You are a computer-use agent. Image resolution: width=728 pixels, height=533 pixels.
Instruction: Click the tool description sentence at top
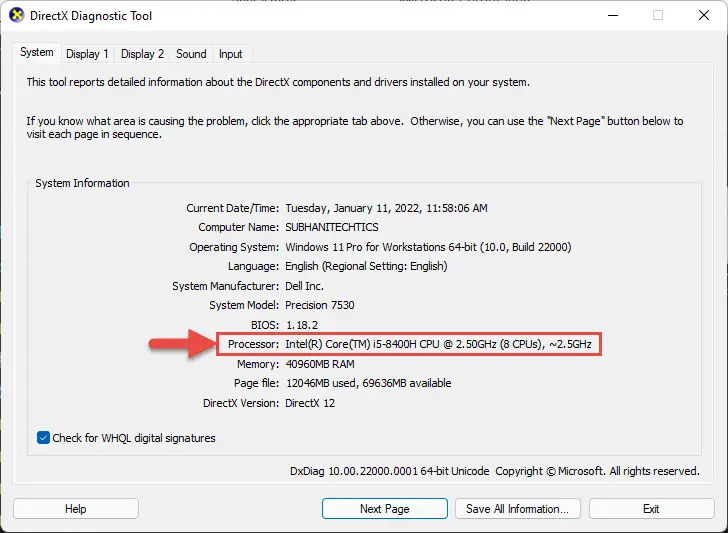point(278,82)
